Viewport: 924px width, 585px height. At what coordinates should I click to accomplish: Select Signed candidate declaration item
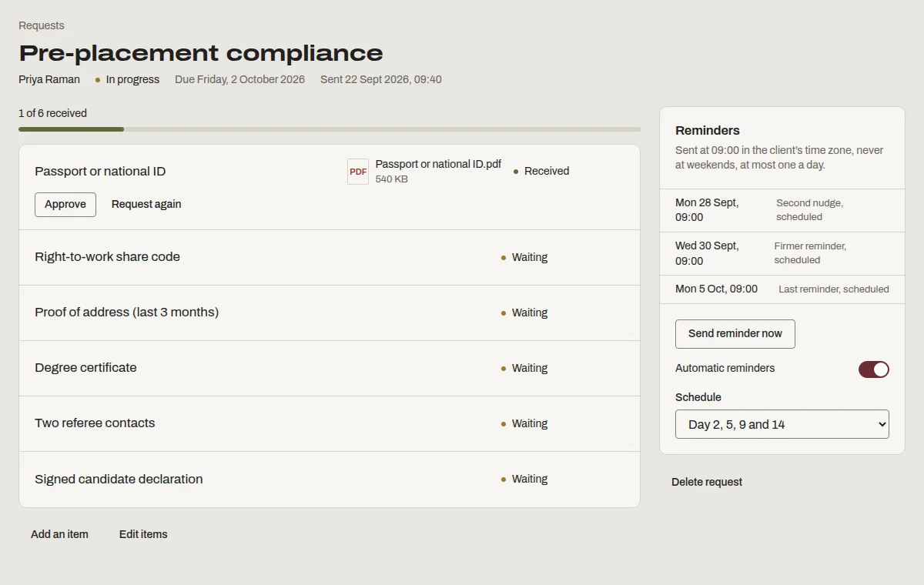click(x=330, y=479)
